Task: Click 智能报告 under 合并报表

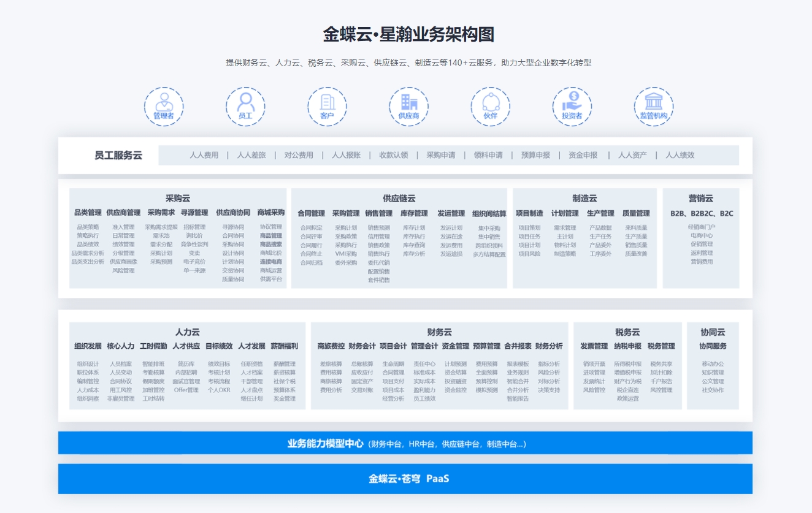Action: coord(518,398)
